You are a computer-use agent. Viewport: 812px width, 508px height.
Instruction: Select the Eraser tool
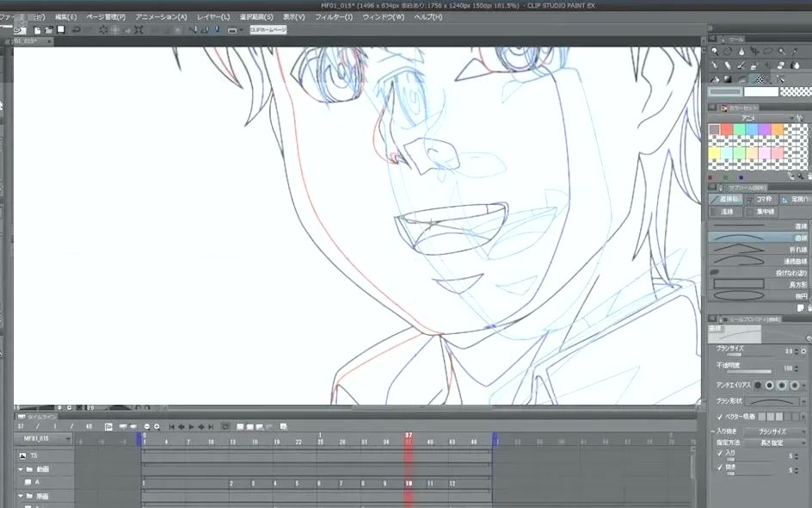781,65
